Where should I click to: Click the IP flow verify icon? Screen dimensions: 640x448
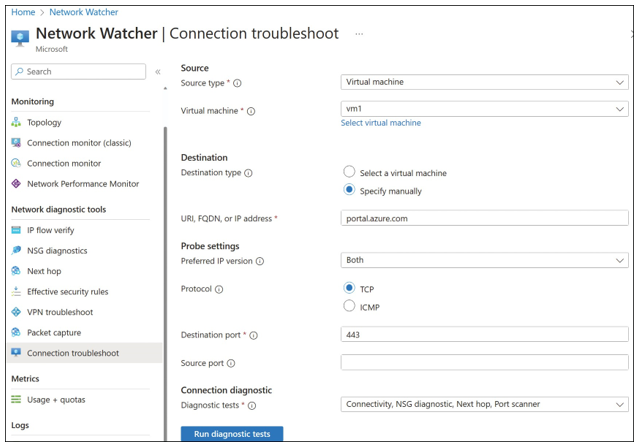tap(16, 230)
